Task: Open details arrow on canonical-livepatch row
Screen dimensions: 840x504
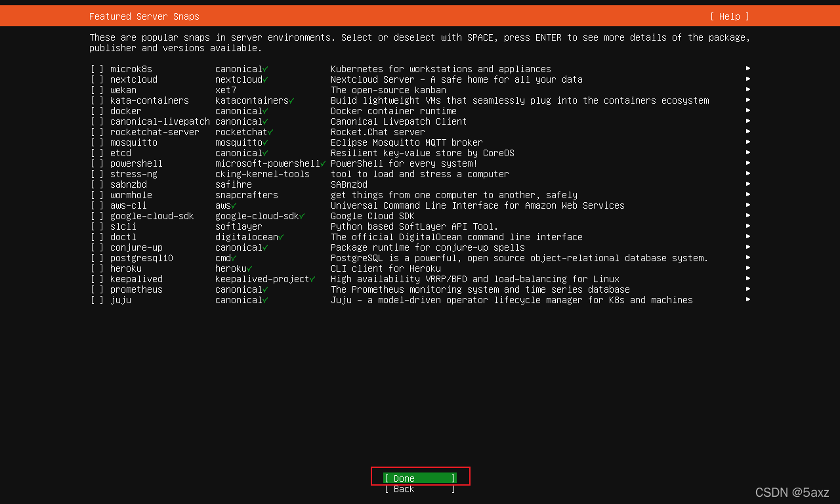Action: pyautogui.click(x=748, y=121)
